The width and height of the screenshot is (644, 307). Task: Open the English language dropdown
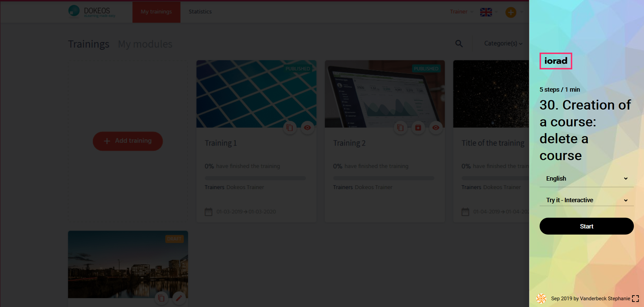tap(586, 179)
